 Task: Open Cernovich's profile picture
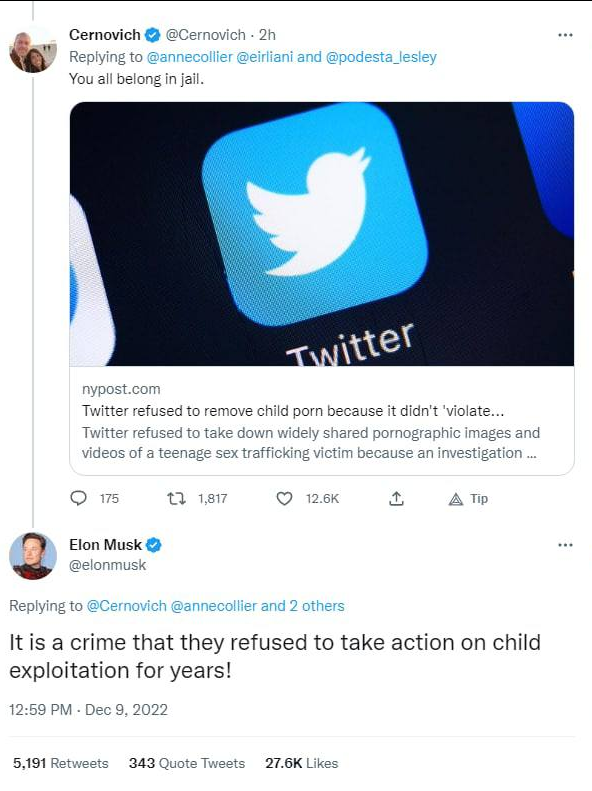pyautogui.click(x=33, y=52)
